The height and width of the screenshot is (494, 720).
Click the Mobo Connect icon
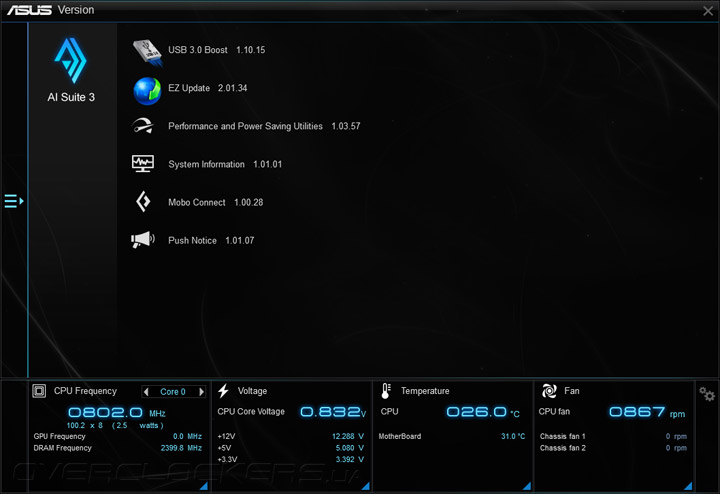(143, 202)
